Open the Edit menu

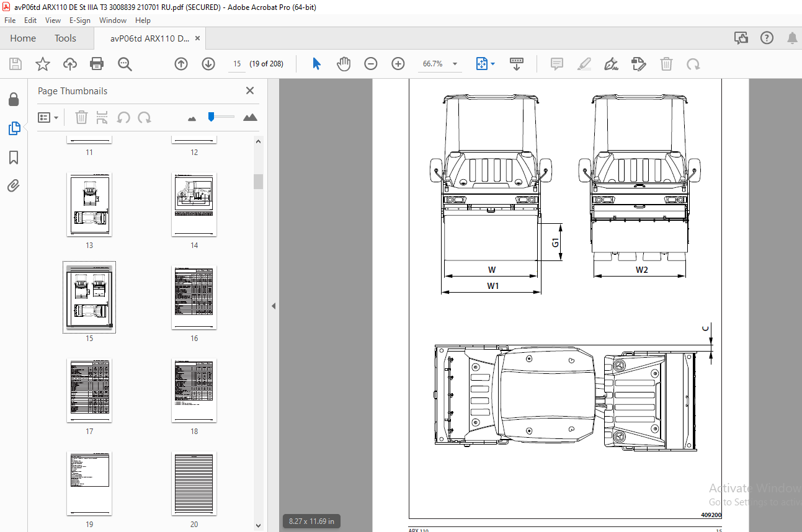[x=30, y=20]
